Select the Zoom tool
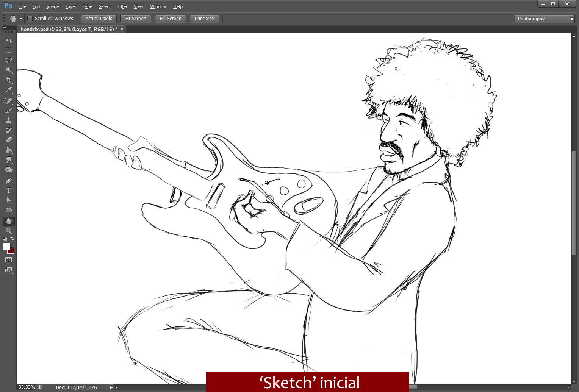This screenshot has width=579, height=392. pyautogui.click(x=9, y=231)
